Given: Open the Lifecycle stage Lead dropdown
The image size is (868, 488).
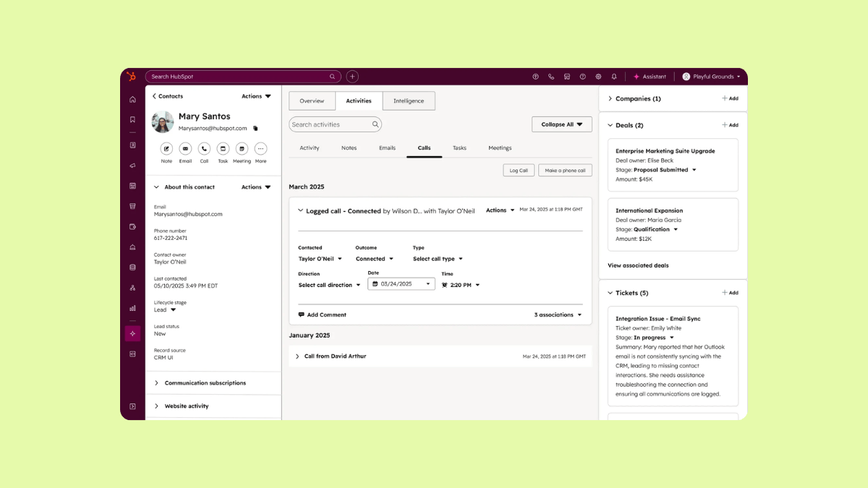Looking at the screenshot, I should coord(165,309).
